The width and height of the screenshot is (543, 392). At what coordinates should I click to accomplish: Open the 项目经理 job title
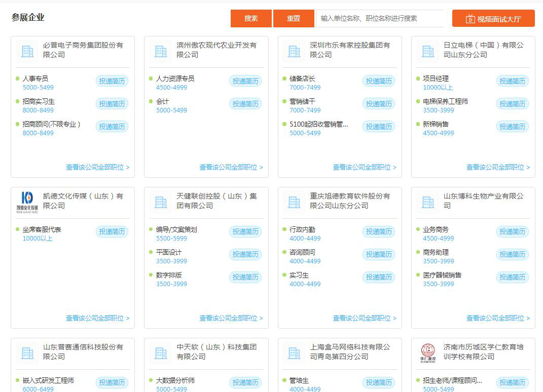click(436, 79)
